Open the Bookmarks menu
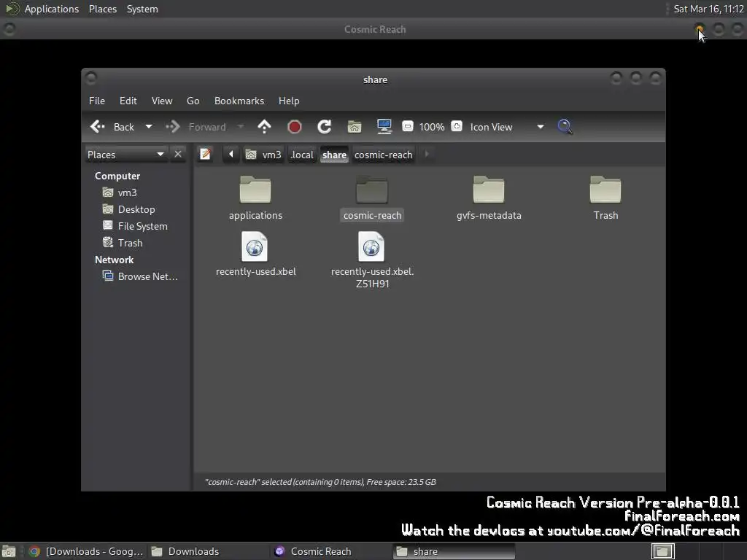The height and width of the screenshot is (560, 747). 239,101
